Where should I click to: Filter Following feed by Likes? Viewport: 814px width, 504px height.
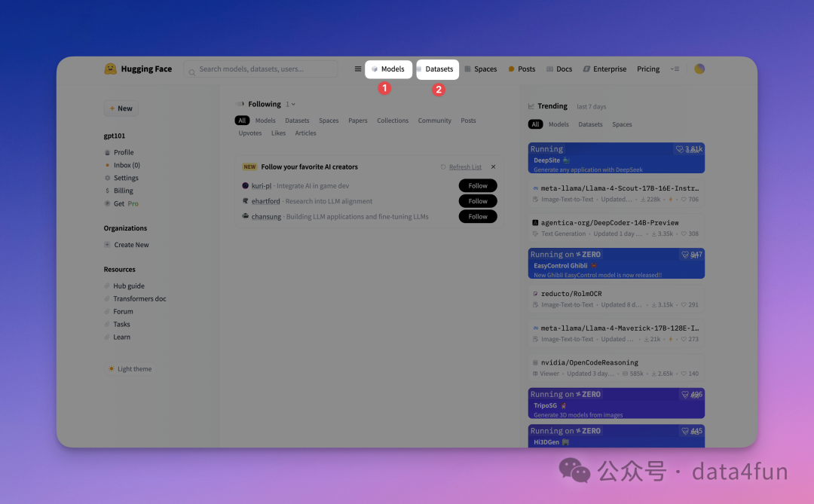coord(278,133)
